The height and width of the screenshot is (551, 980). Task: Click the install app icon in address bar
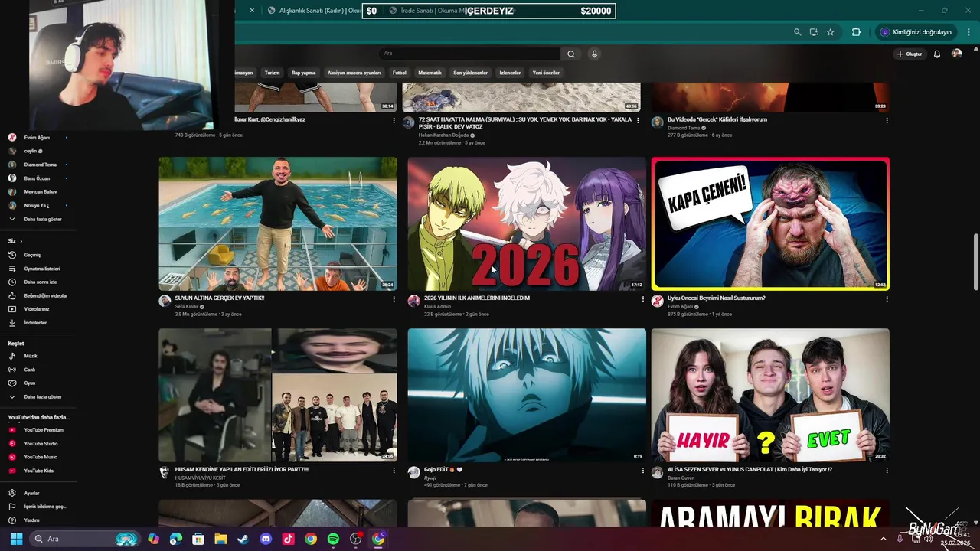pos(813,32)
